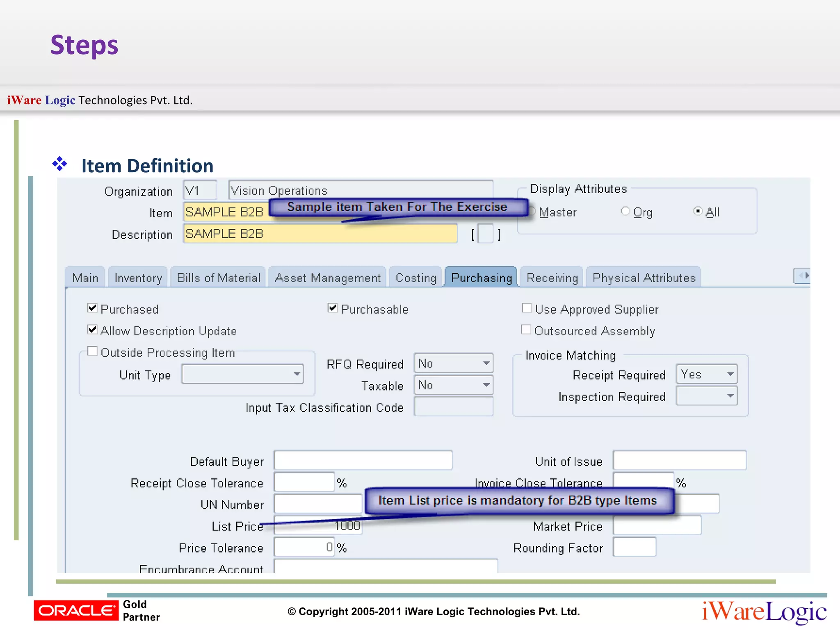The width and height of the screenshot is (840, 630).
Task: Go to the Costing tab
Action: (x=416, y=278)
